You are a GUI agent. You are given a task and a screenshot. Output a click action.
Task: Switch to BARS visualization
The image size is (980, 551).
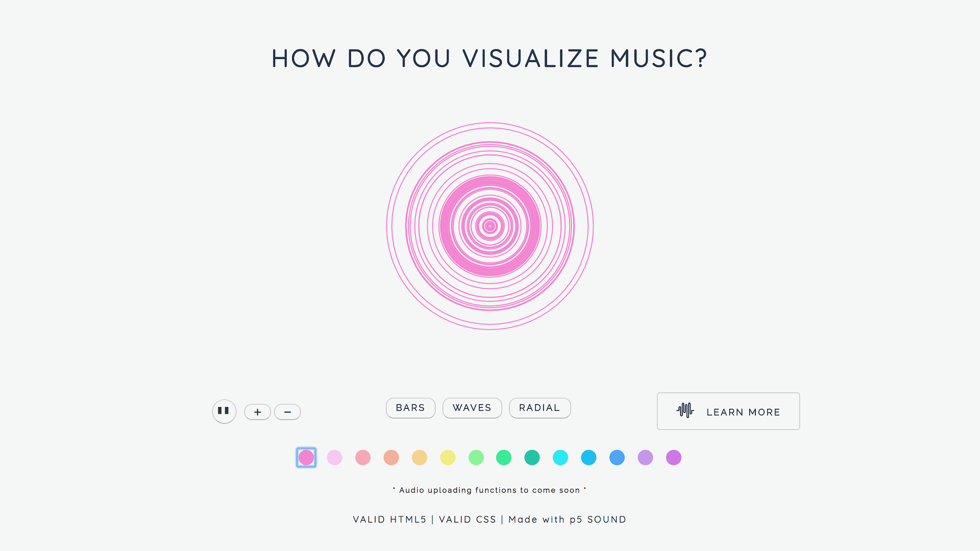coord(411,408)
